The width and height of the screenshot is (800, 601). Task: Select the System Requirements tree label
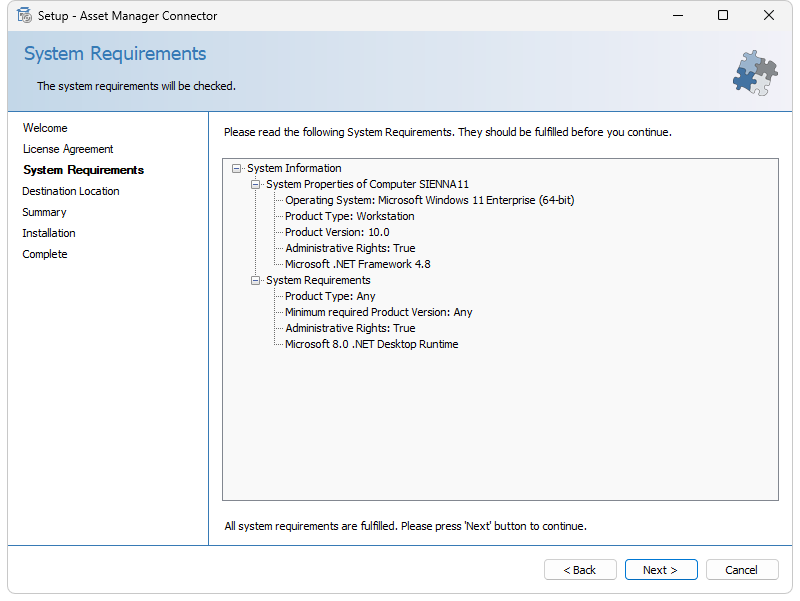point(318,280)
